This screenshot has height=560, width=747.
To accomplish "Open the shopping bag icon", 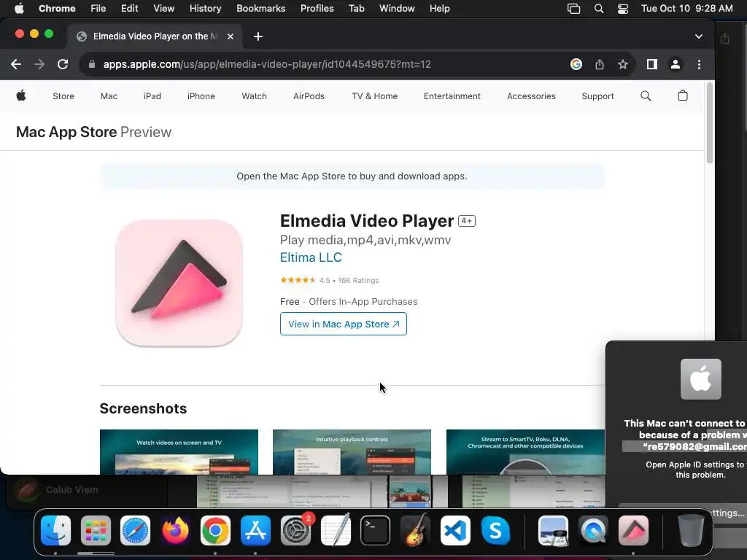I will pos(683,96).
